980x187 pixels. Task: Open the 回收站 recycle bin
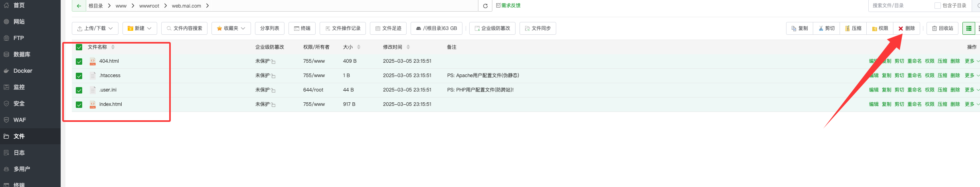[x=942, y=28]
